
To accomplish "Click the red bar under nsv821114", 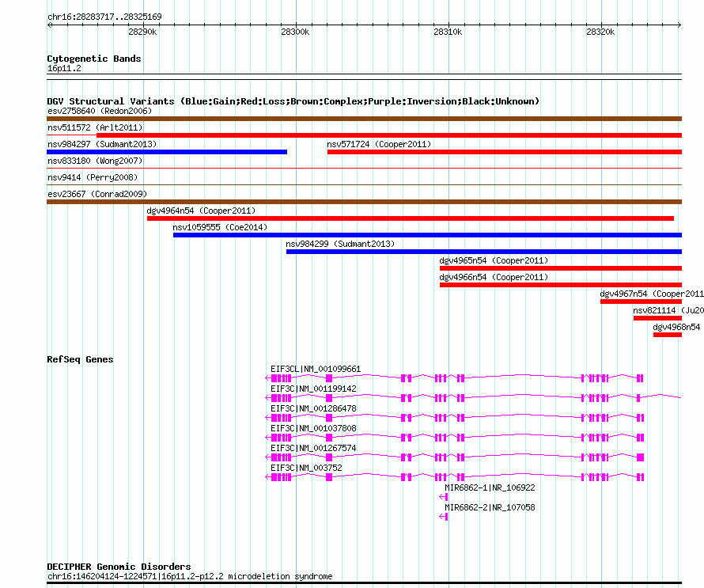I will pyautogui.click(x=658, y=318).
